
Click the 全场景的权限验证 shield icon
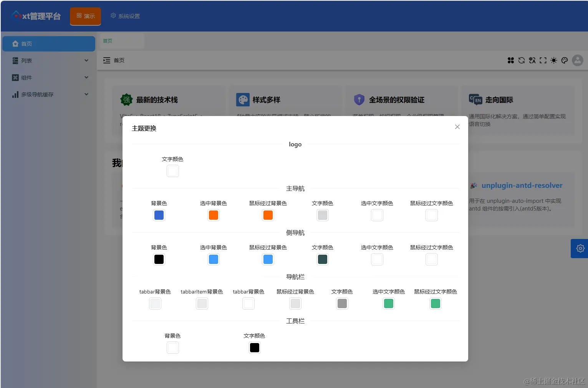[359, 100]
